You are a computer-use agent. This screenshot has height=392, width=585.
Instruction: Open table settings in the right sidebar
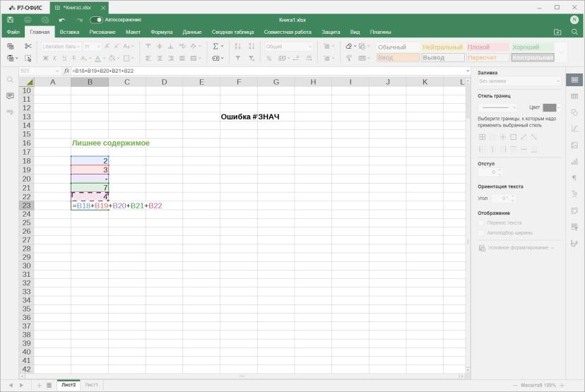tap(574, 96)
